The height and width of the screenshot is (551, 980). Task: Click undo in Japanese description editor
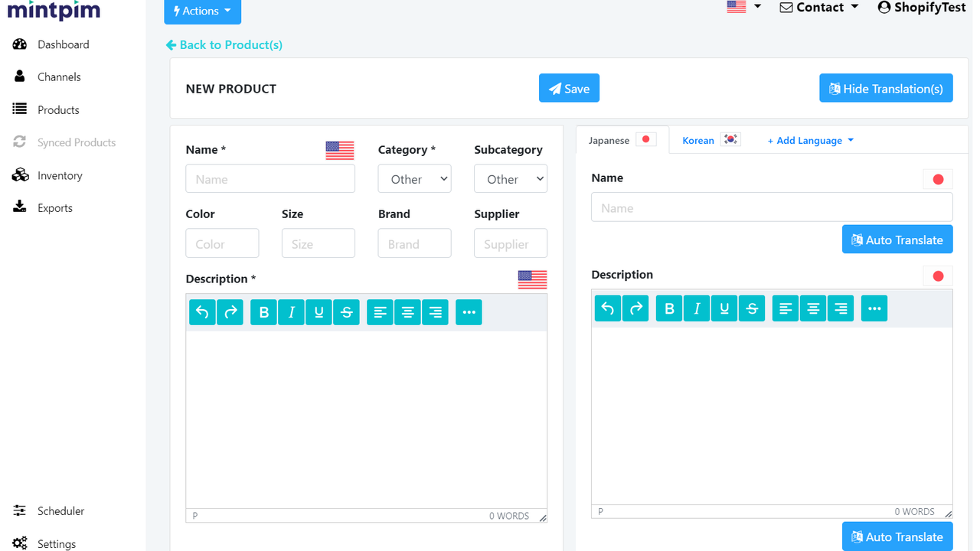(608, 308)
